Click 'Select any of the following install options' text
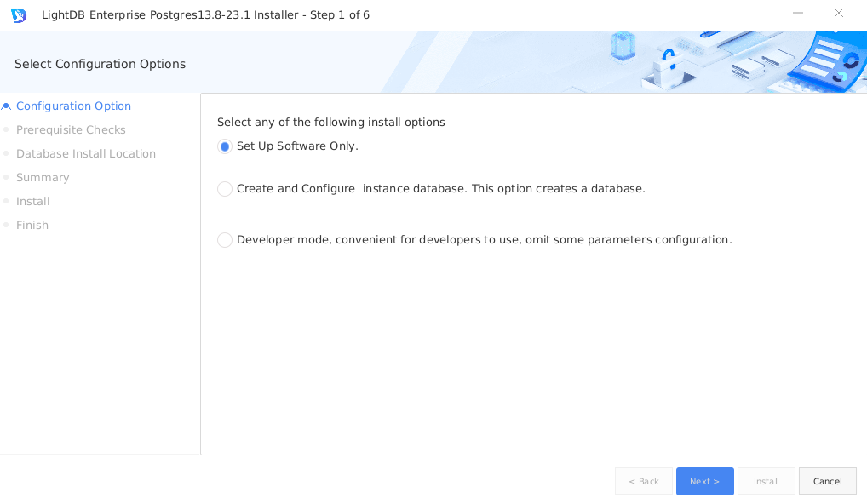 coord(330,122)
